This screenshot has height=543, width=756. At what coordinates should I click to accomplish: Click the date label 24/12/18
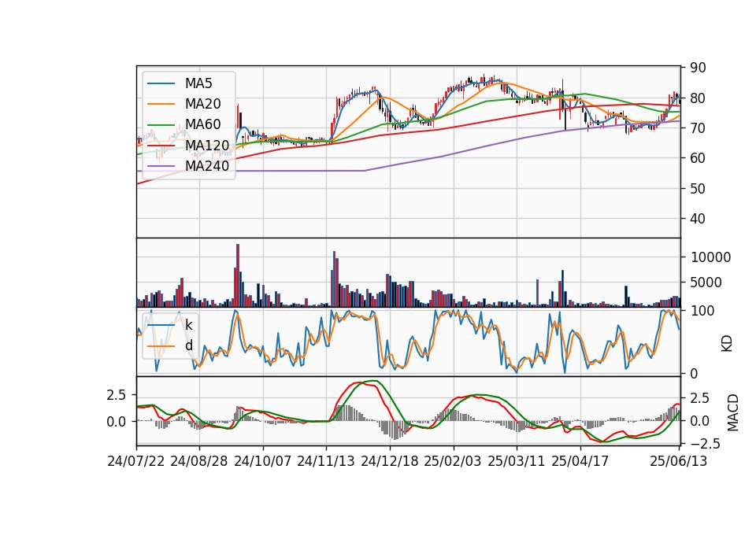pyautogui.click(x=390, y=461)
